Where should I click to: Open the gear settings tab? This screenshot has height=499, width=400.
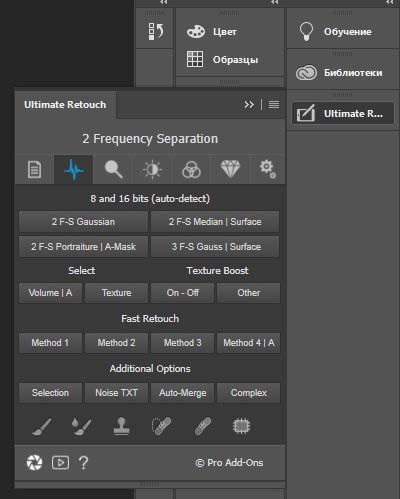tap(268, 169)
